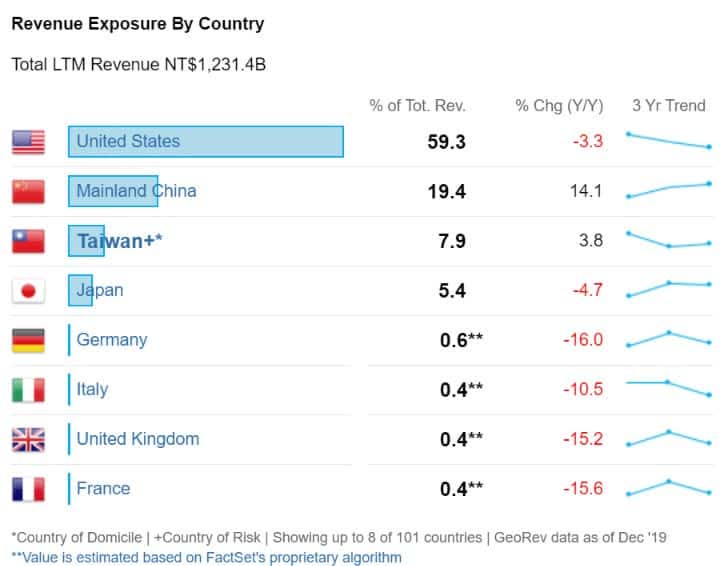Click the Japan flag icon
Screen dimensions: 722x566
pyautogui.click(x=28, y=291)
